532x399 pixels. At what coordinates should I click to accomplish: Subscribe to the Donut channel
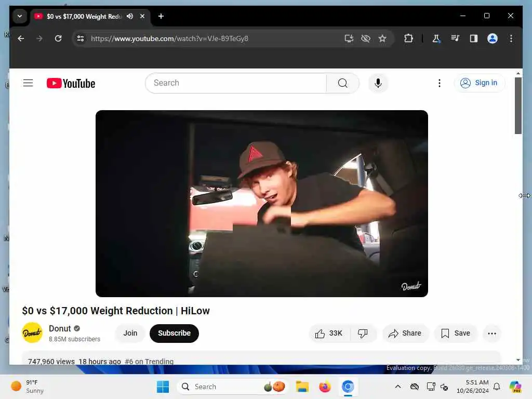[x=174, y=333]
